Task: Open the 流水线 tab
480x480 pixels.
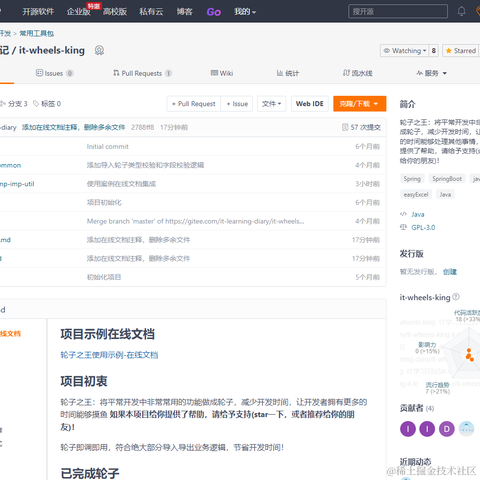Action: (358, 73)
